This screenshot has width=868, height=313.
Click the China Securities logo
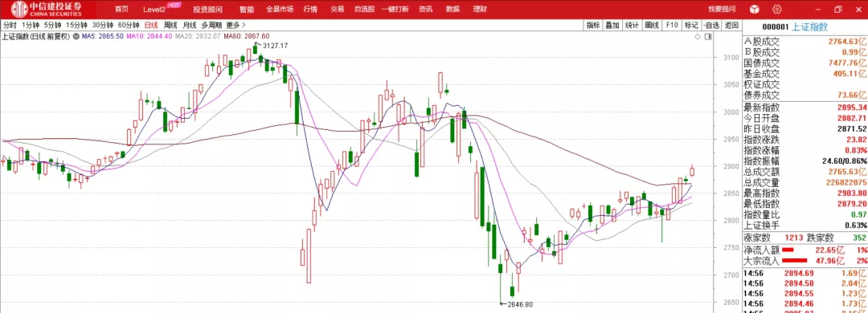point(47,9)
